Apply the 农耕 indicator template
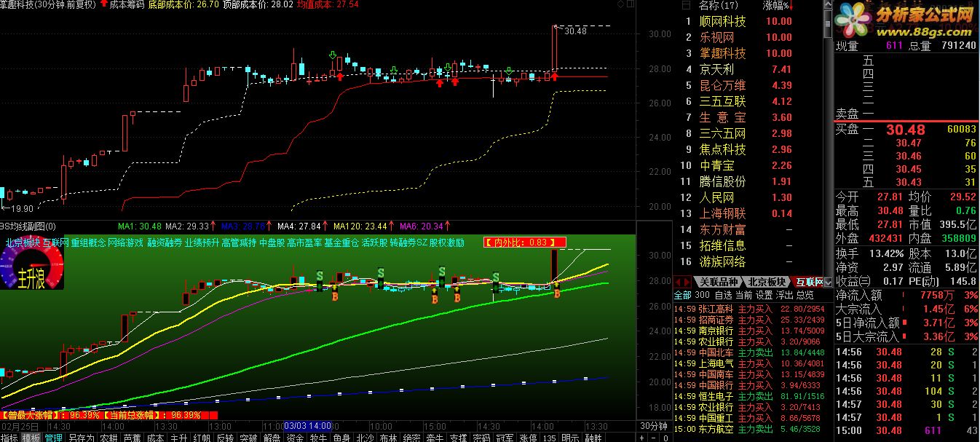 [108, 438]
